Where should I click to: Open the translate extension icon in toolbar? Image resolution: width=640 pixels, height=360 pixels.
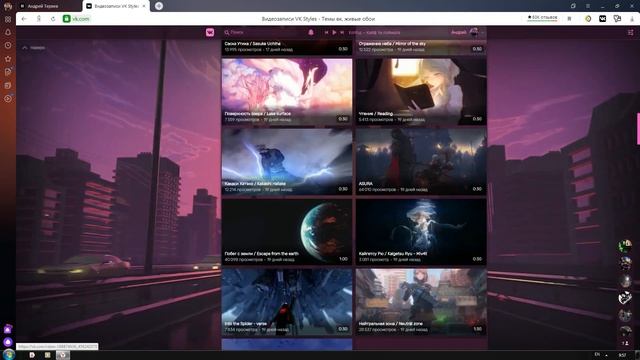click(617, 19)
